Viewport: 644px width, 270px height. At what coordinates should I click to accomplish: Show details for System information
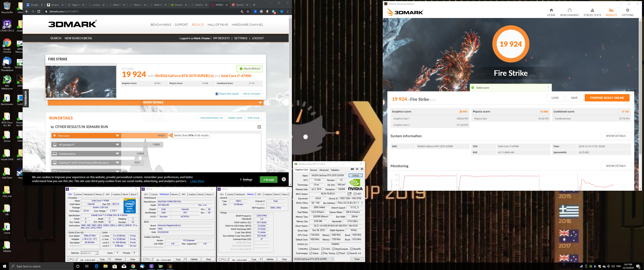click(616, 136)
